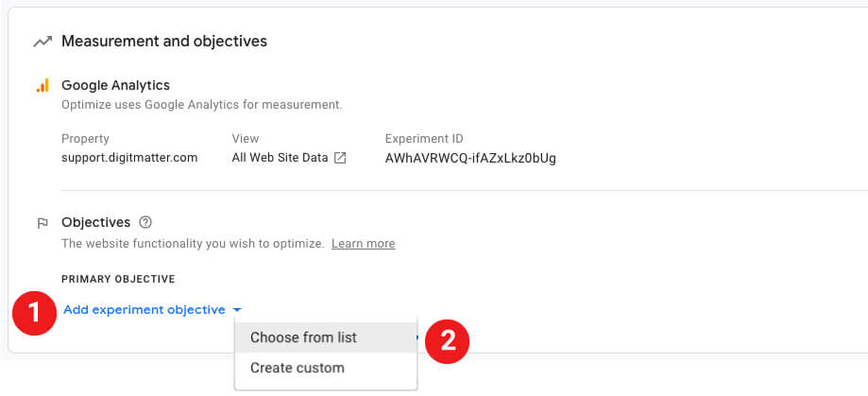Click 'Optimize uses Google Analytics for measurement' text
Screen dimensions: 868x396
[202, 105]
